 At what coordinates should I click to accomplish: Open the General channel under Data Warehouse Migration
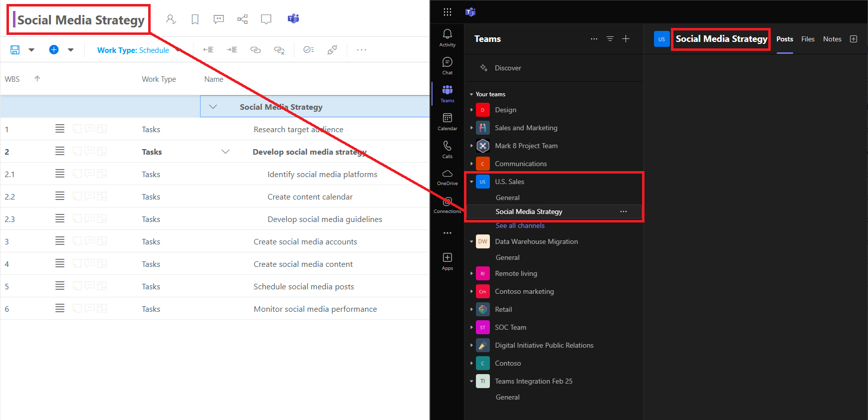507,257
